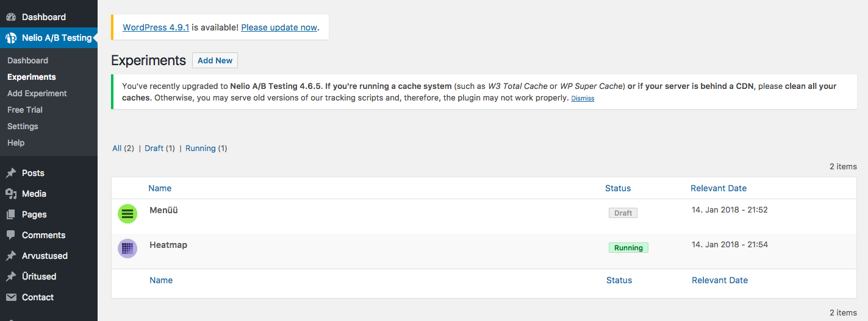
Task: Click the 2 items count below table
Action: click(x=843, y=312)
